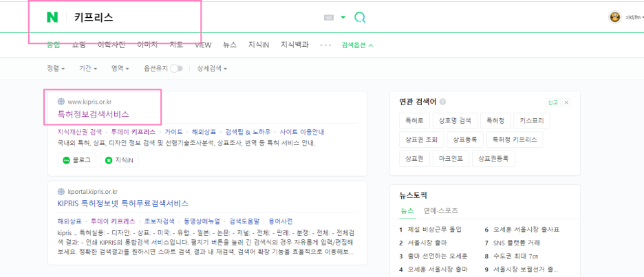
Task: Open the on-screen keyboard icon
Action: 329,17
